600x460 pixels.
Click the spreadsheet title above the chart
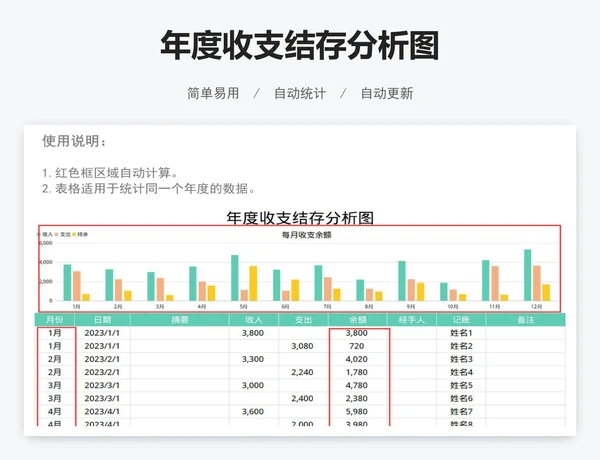(300, 218)
